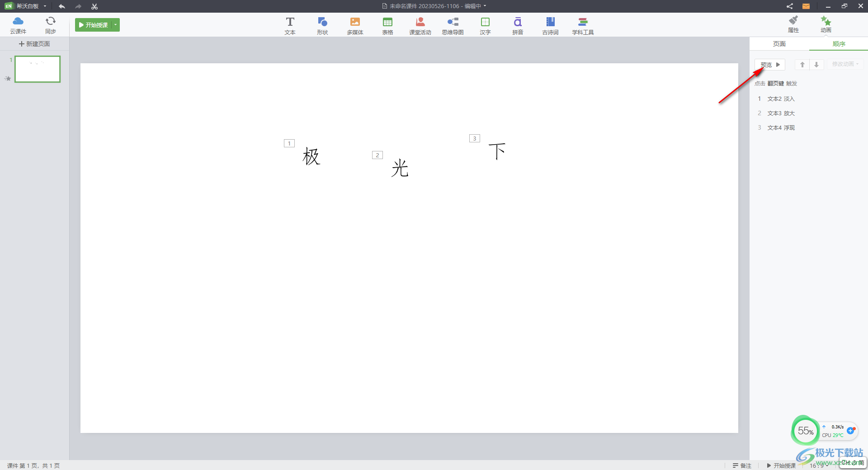The width and height of the screenshot is (868, 470).
Task: Click the 55% performance monitor widget
Action: pos(805,431)
